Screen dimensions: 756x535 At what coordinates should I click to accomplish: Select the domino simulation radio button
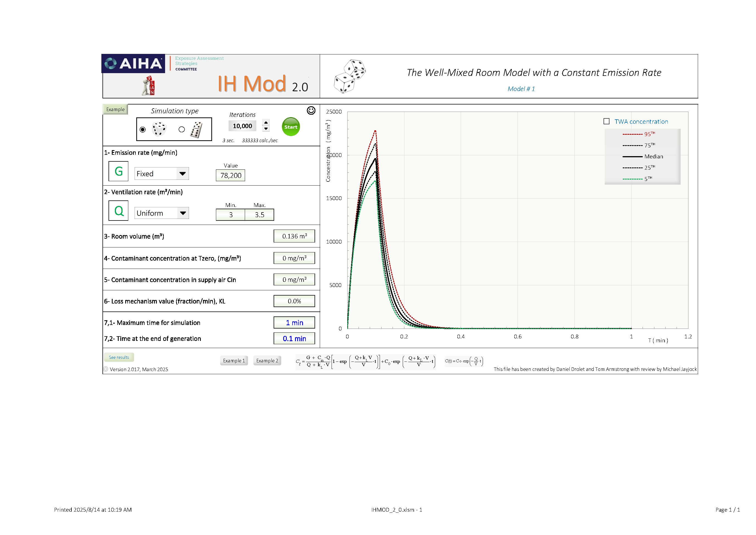182,129
